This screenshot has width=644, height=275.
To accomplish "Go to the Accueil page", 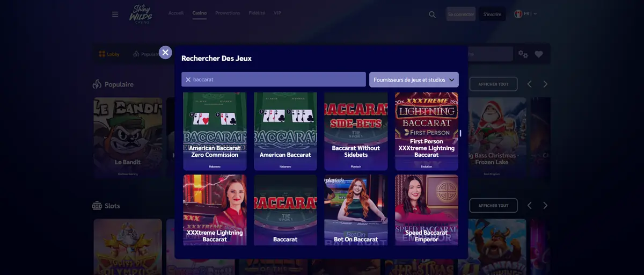I will pos(176,13).
